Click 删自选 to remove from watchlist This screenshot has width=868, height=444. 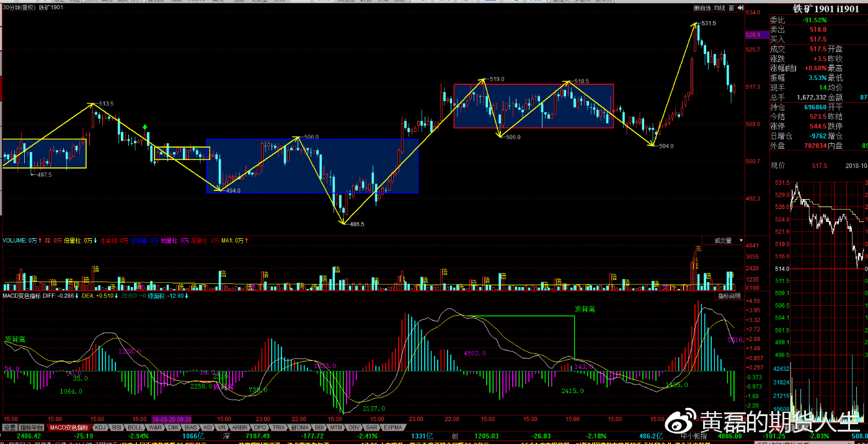pos(702,8)
